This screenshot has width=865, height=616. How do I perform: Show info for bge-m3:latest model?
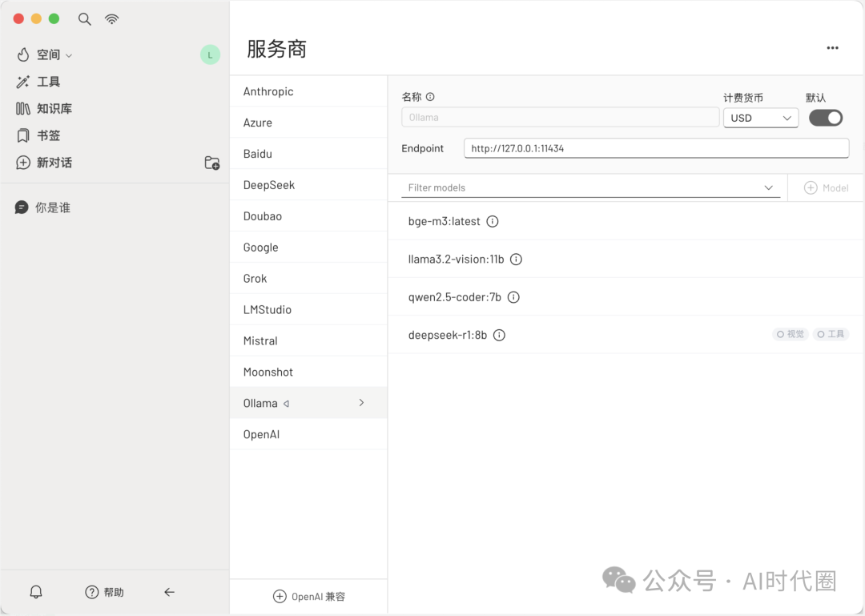pyautogui.click(x=493, y=221)
